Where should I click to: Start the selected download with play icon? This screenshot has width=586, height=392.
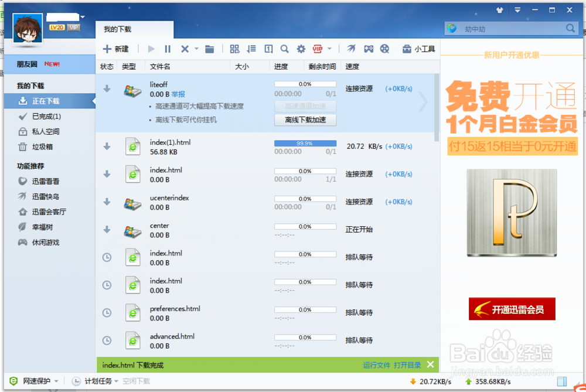click(151, 49)
